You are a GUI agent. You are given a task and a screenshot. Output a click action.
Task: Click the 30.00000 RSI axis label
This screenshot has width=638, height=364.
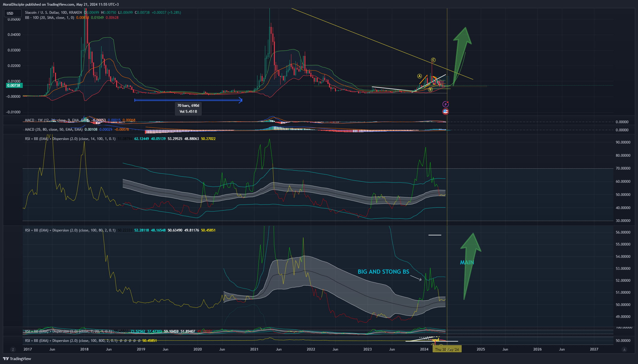click(x=623, y=221)
